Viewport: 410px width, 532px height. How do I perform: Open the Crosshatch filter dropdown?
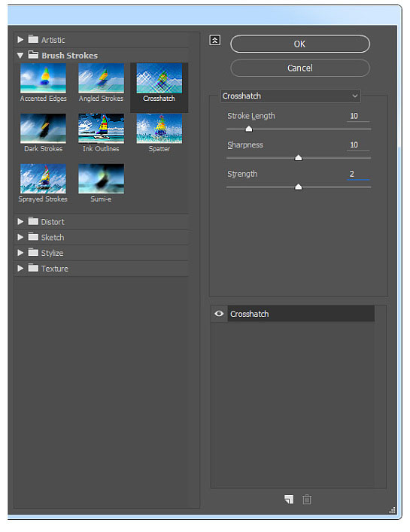290,96
